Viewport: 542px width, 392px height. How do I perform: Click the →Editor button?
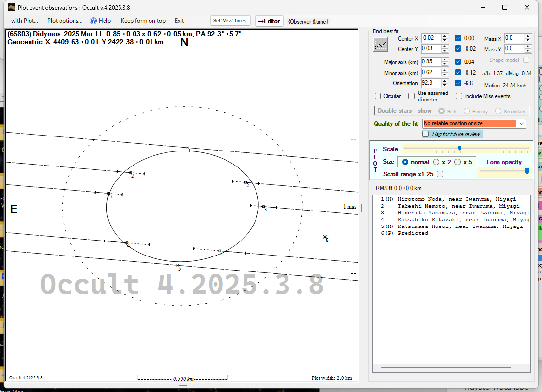pyautogui.click(x=269, y=21)
